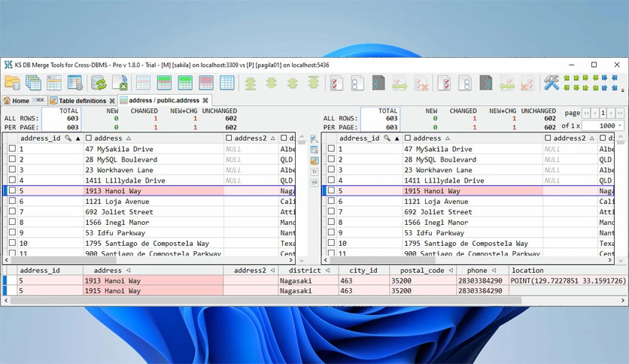Click the database refresh icon with green arrows
This screenshot has width=629, height=364.
click(x=99, y=83)
